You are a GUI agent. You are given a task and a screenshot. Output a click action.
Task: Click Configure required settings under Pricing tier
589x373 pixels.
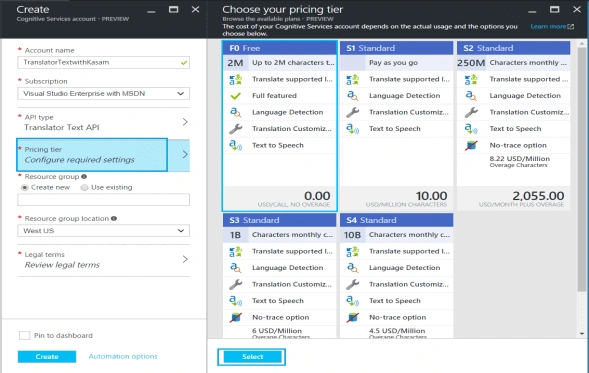[x=79, y=160]
